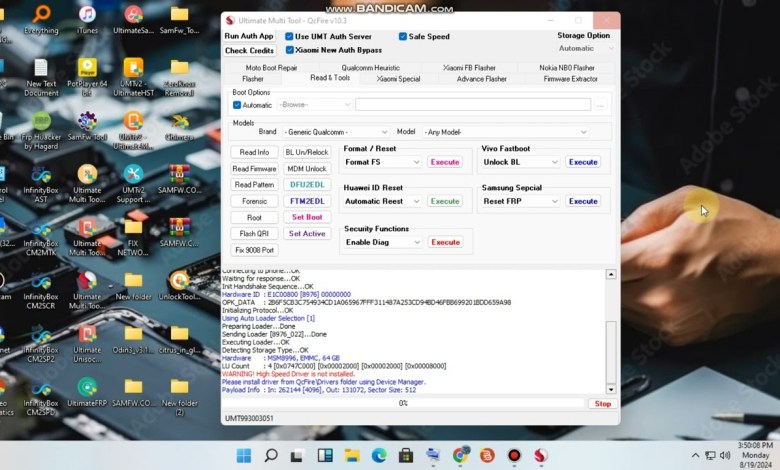
Task: Open the Windows Start menu
Action: (245, 455)
